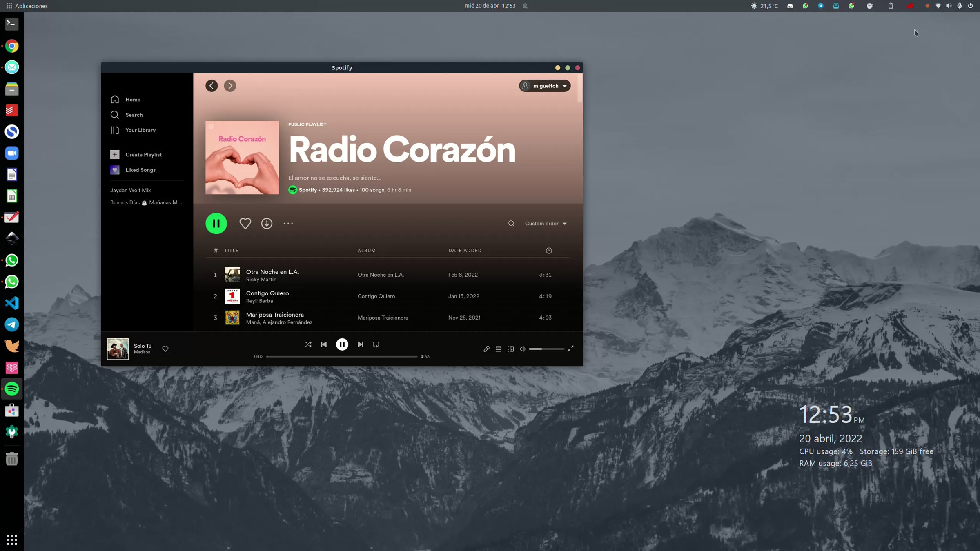The width and height of the screenshot is (980, 551).
Task: Open the clipboard indicator in the top bar
Action: [891, 6]
